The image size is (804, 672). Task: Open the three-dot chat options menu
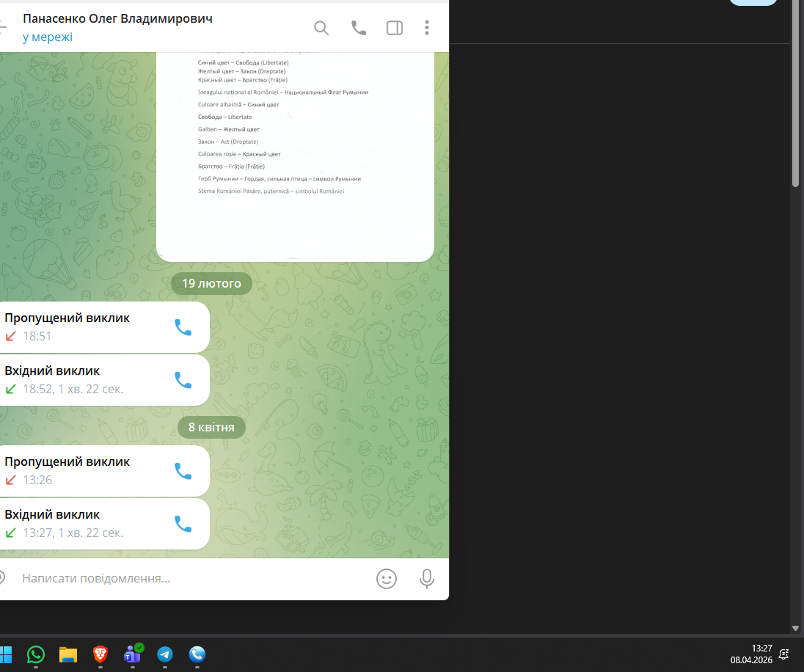coord(427,28)
